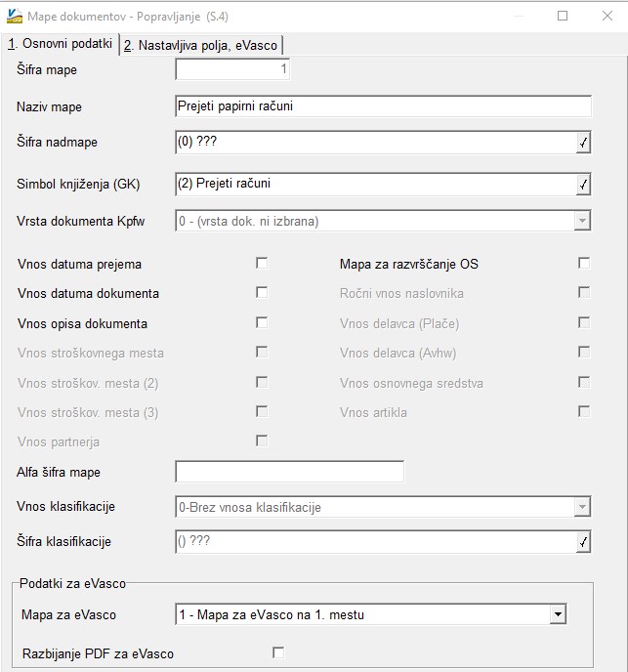Enable Razbijanje PDF za eVasco checkbox
The height and width of the screenshot is (672, 628).
click(278, 652)
